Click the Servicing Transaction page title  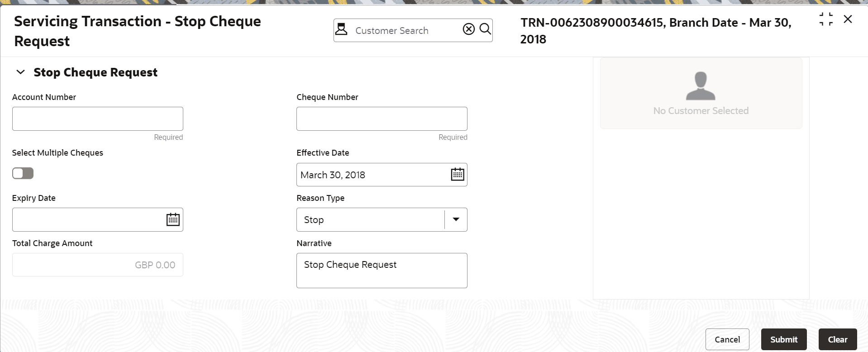pos(138,31)
